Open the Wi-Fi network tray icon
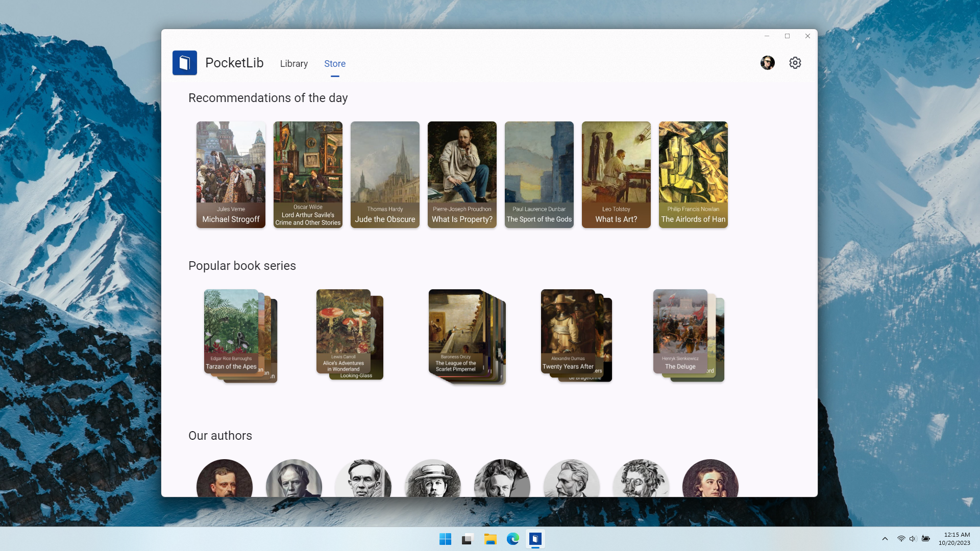This screenshot has height=551, width=980. tap(901, 539)
